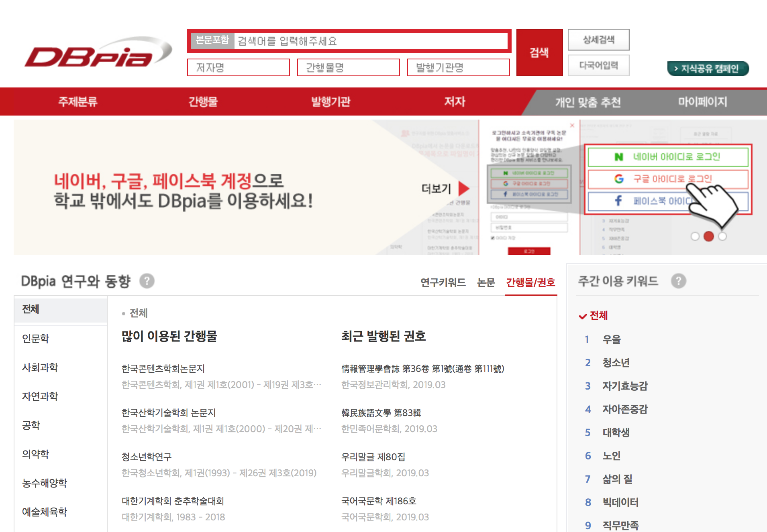The height and width of the screenshot is (532, 767).
Task: Open the 발행기관 menu
Action: pos(331,102)
